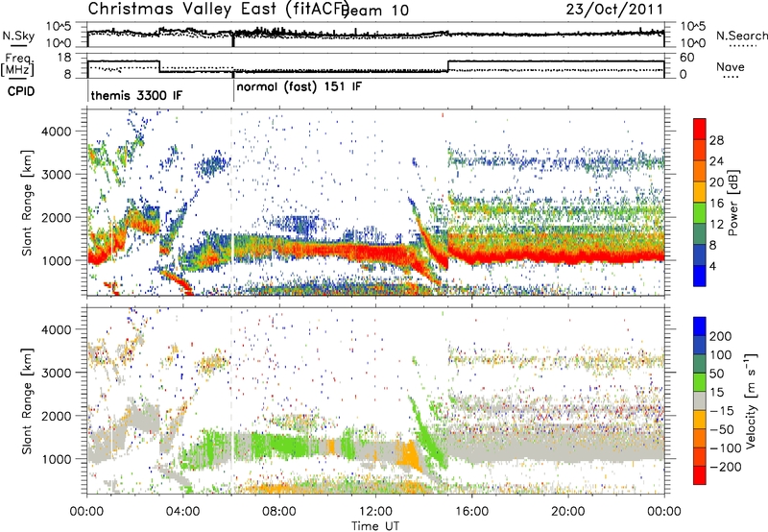Select the left '10^5' noise axis tick

coord(59,27)
